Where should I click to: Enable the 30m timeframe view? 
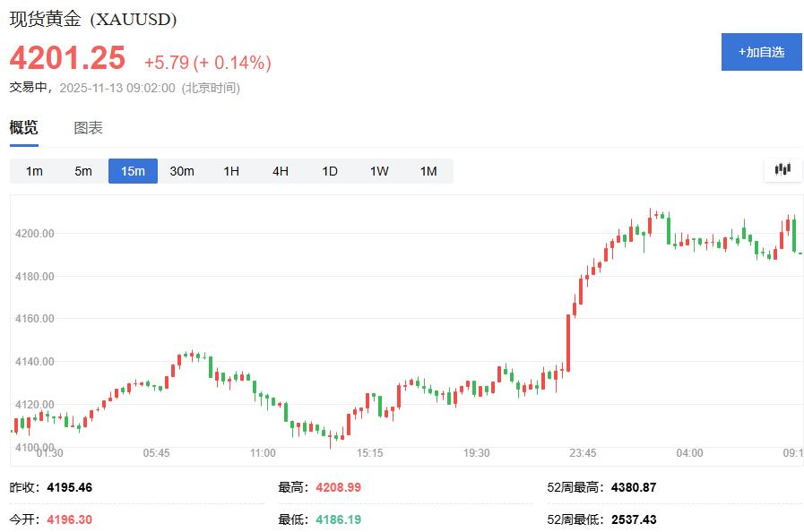181,170
